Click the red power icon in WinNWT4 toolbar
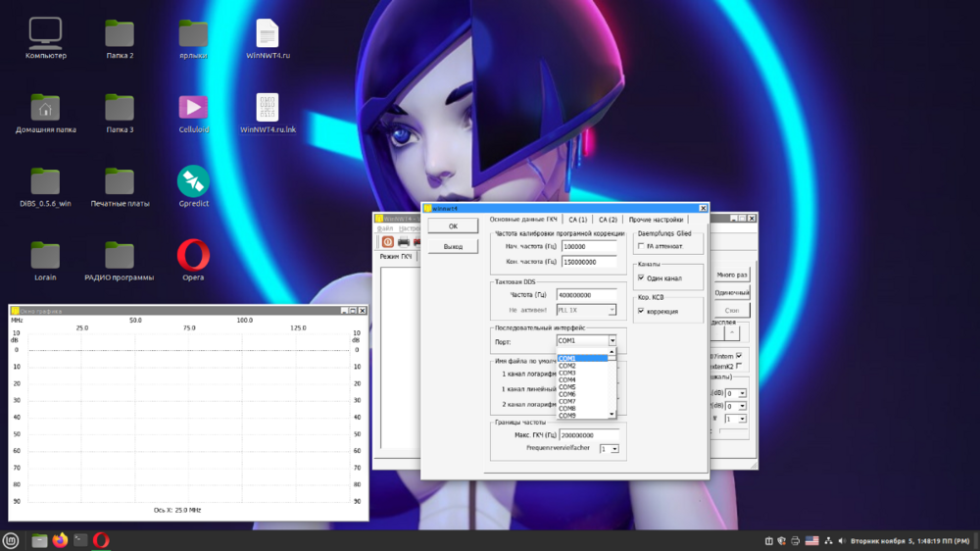980x551 pixels. tap(387, 241)
